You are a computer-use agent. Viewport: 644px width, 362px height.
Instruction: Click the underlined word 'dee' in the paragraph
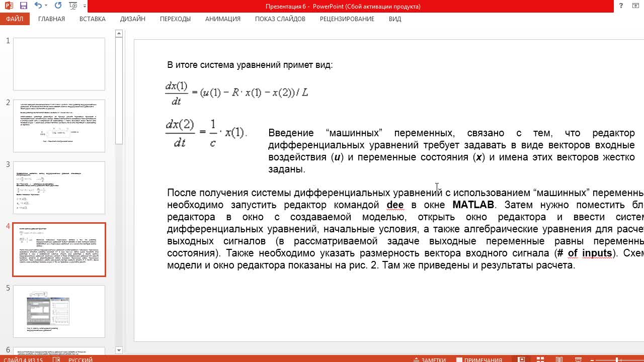395,205
